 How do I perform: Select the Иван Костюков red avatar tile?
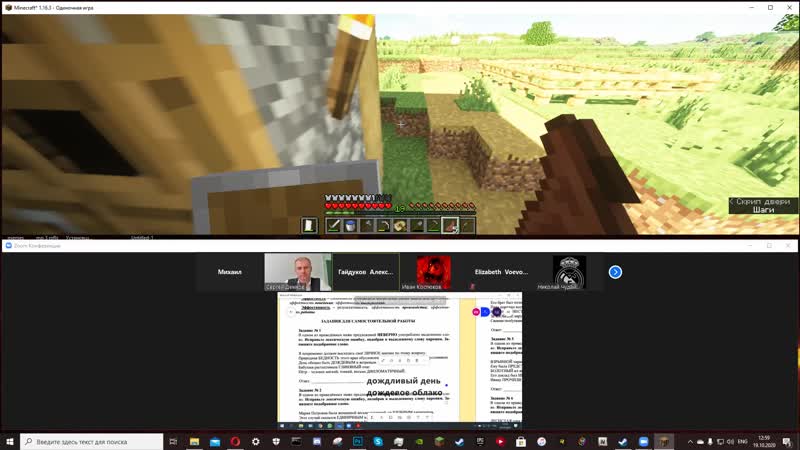pos(434,272)
